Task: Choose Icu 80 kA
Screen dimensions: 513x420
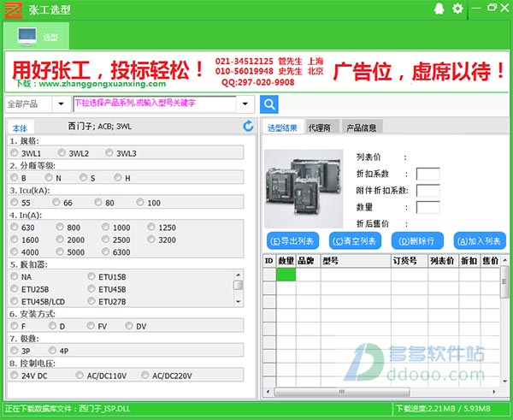Action: 98,202
